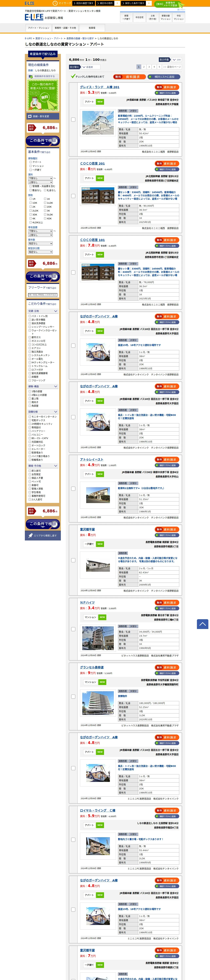Request 資料請求 for グレイス・ランド A棟 201
This screenshot has width=210, height=980.
point(167,87)
